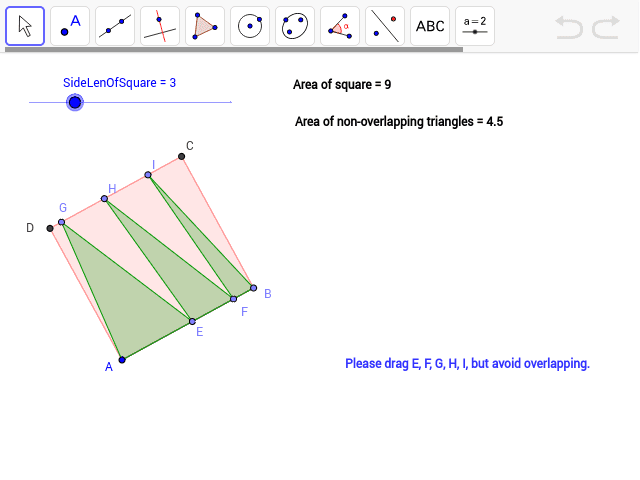Click the SideLenOfSquare = 3 label
The width and height of the screenshot is (640, 480).
(x=120, y=83)
